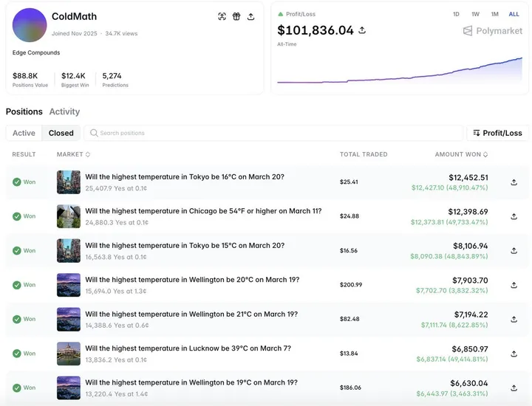The height and width of the screenshot is (406, 532).
Task: Switch to Active positions filter
Action: point(24,133)
